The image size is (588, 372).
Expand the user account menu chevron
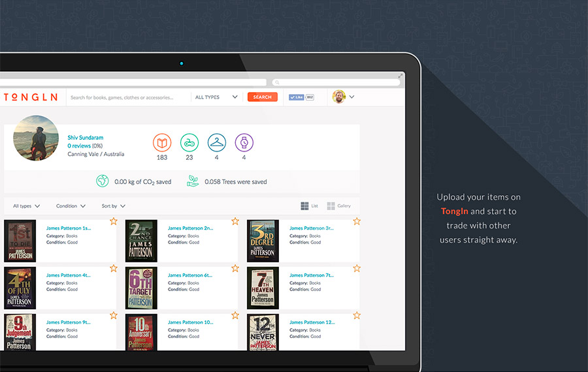pyautogui.click(x=351, y=97)
